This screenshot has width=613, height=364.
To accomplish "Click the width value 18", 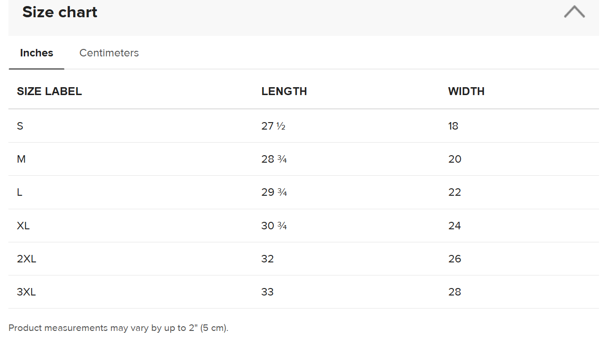I will [453, 126].
